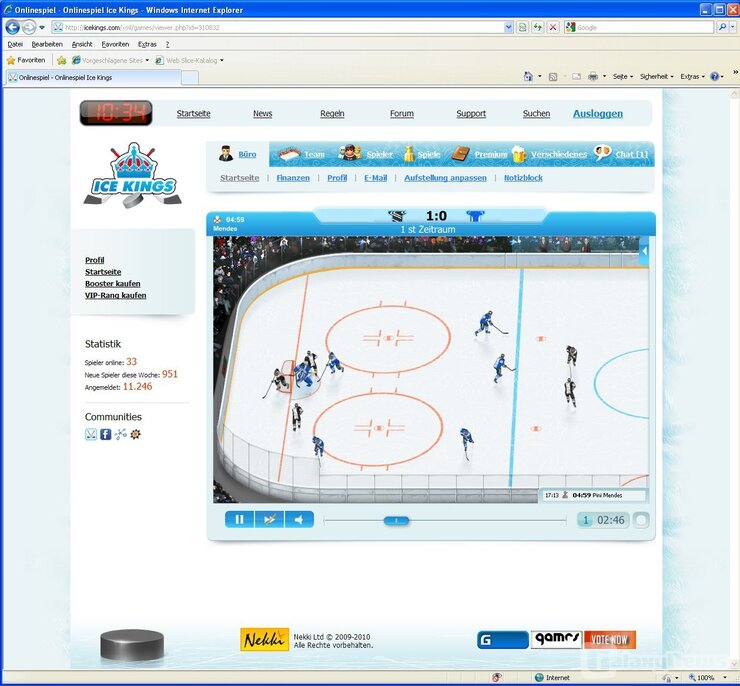Open Booster kaufen
The width and height of the screenshot is (740, 686).
click(x=112, y=284)
